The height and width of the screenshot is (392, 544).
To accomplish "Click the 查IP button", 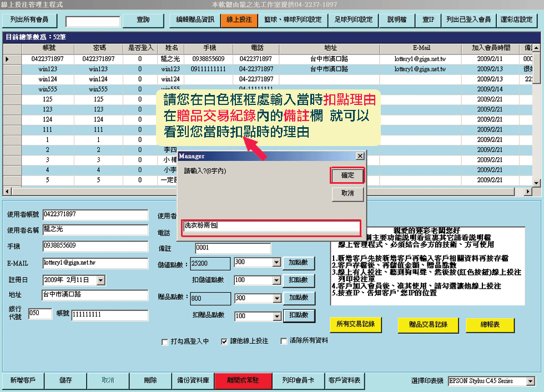I will [428, 20].
